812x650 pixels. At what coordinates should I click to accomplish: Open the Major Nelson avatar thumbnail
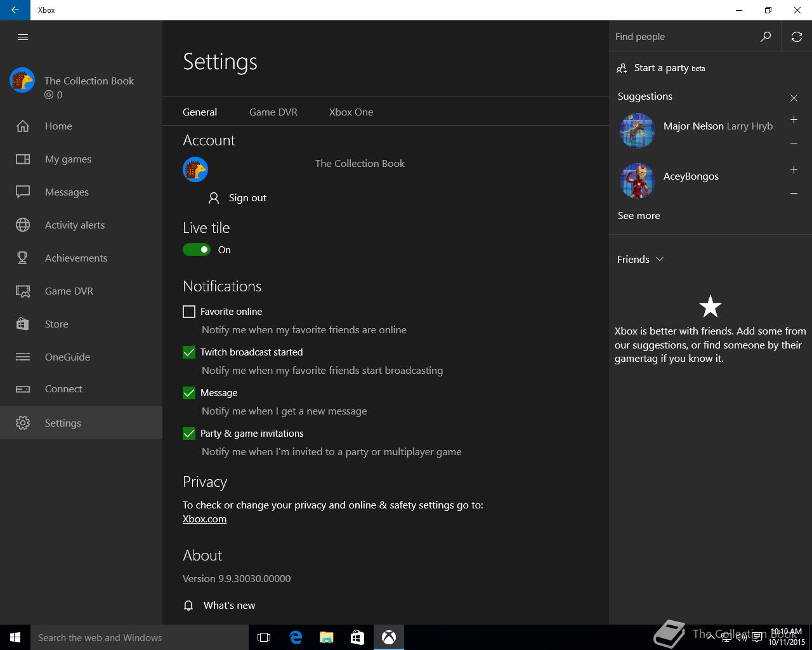point(637,131)
